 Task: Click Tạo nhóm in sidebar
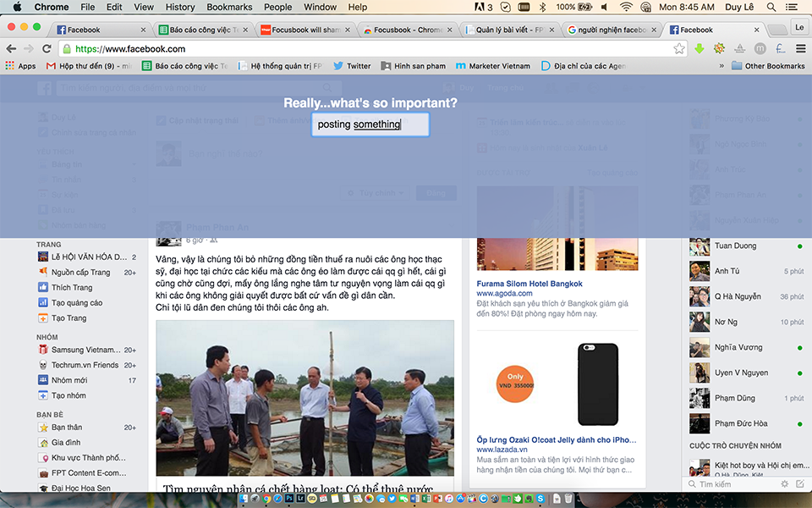[x=63, y=395]
